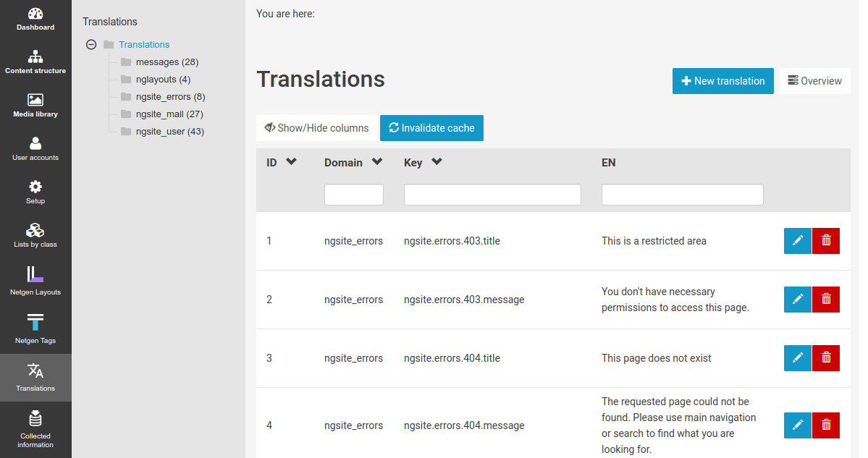Open Setup gear in sidebar
This screenshot has height=458, width=868.
(35, 192)
